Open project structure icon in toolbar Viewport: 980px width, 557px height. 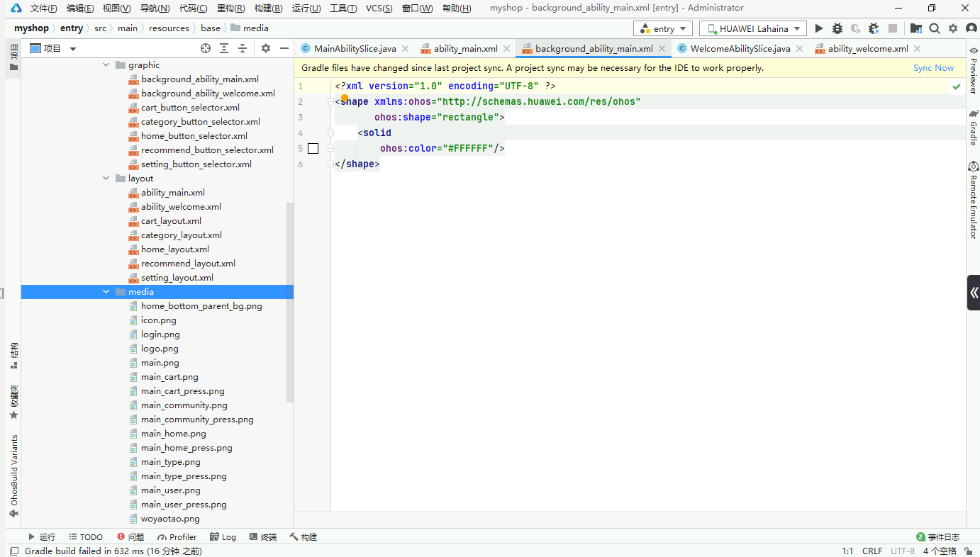(x=916, y=28)
